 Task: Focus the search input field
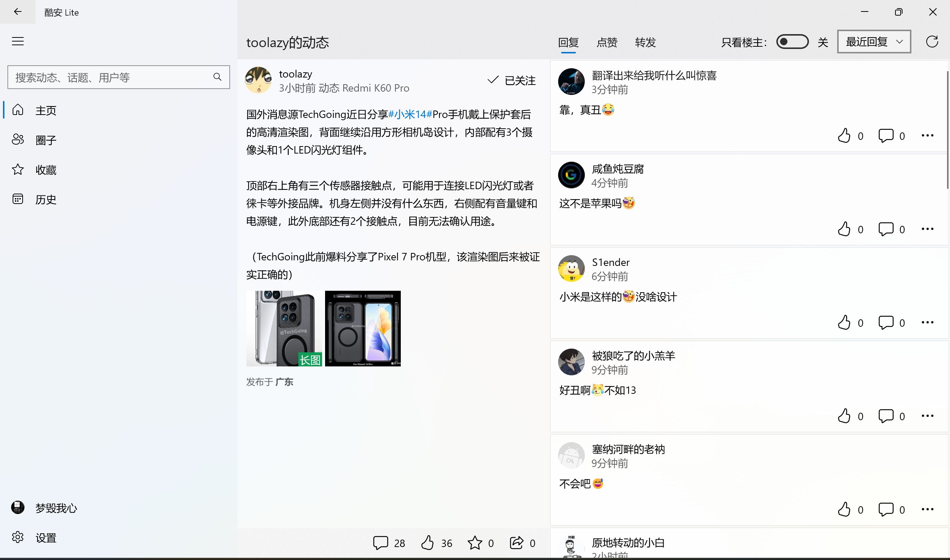click(118, 77)
